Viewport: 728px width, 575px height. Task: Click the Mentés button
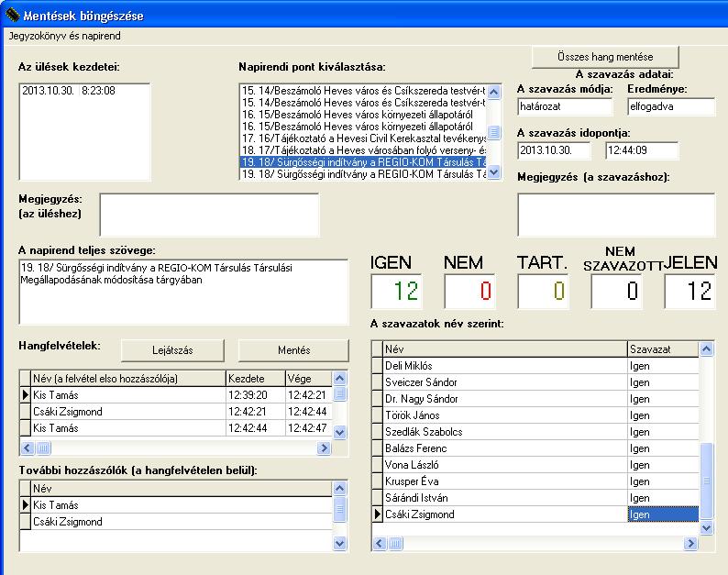(293, 350)
